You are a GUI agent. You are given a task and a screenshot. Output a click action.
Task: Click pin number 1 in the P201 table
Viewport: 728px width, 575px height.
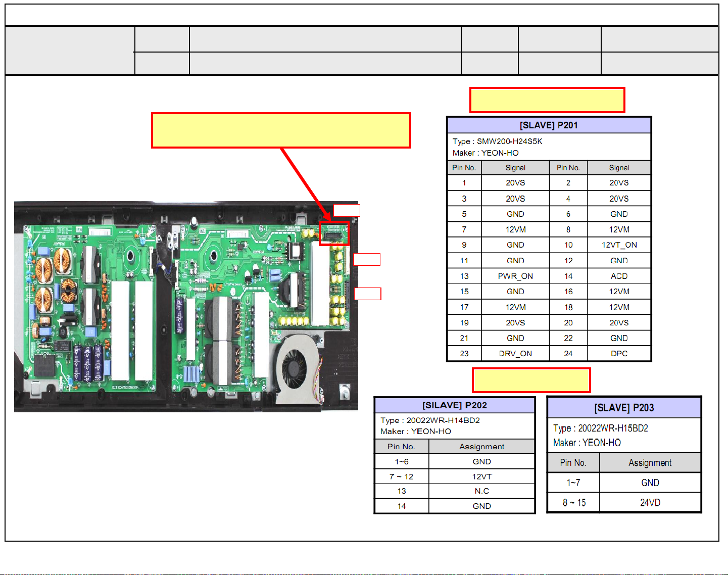tap(464, 183)
